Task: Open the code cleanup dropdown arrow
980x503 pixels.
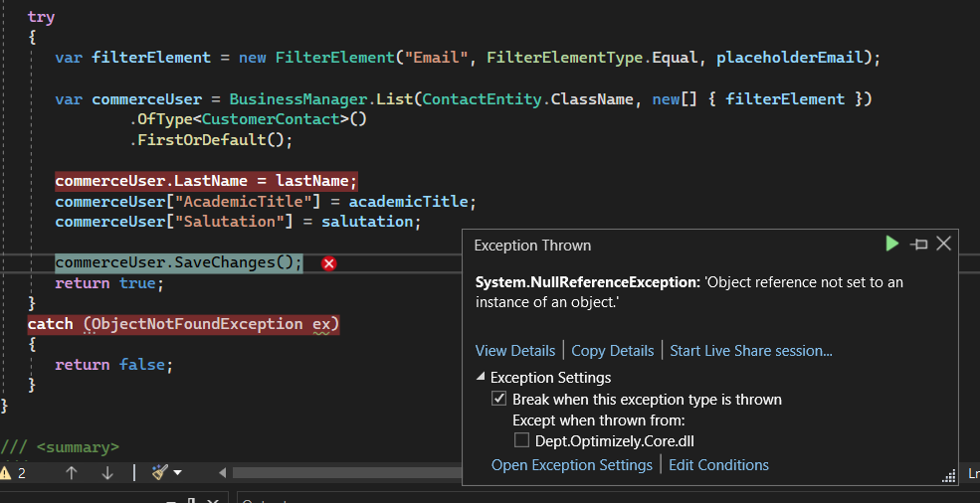Action: (178, 473)
